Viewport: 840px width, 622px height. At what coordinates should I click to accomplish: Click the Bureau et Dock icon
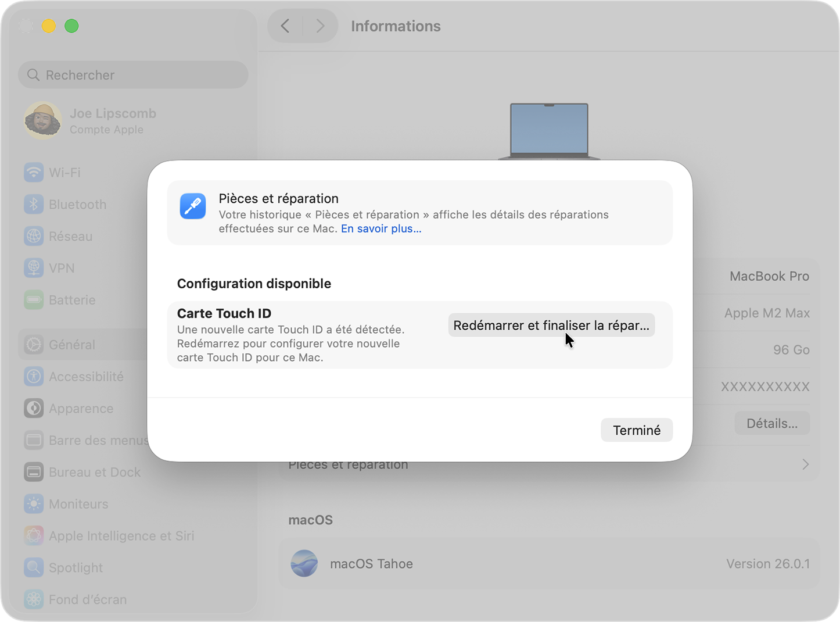pos(34,472)
